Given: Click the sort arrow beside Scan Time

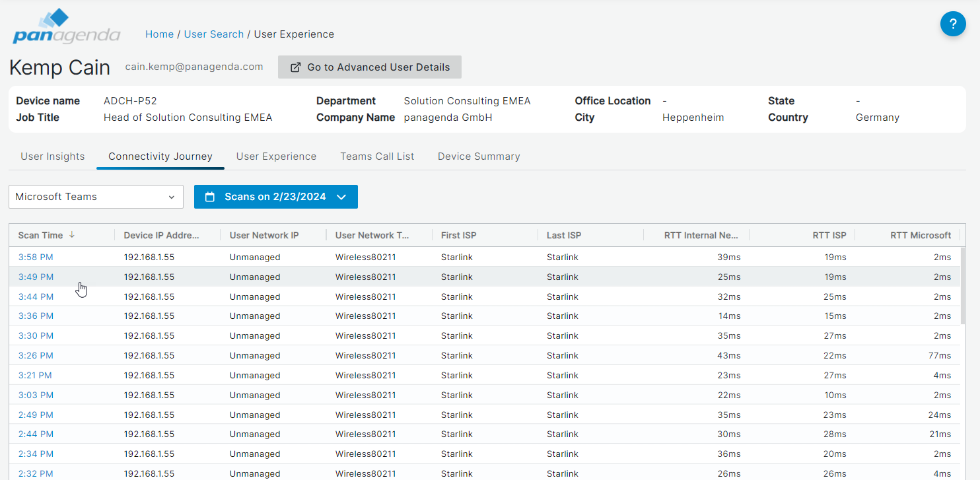Looking at the screenshot, I should pyautogui.click(x=72, y=235).
